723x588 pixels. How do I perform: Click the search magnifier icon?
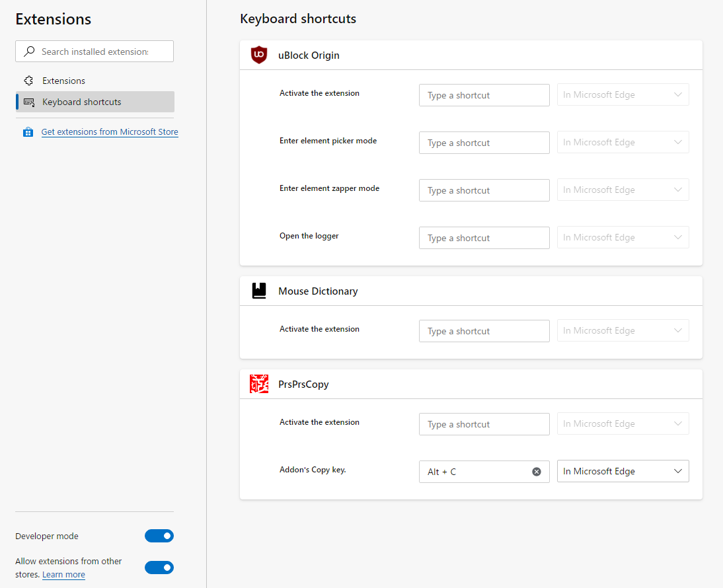pyautogui.click(x=29, y=52)
